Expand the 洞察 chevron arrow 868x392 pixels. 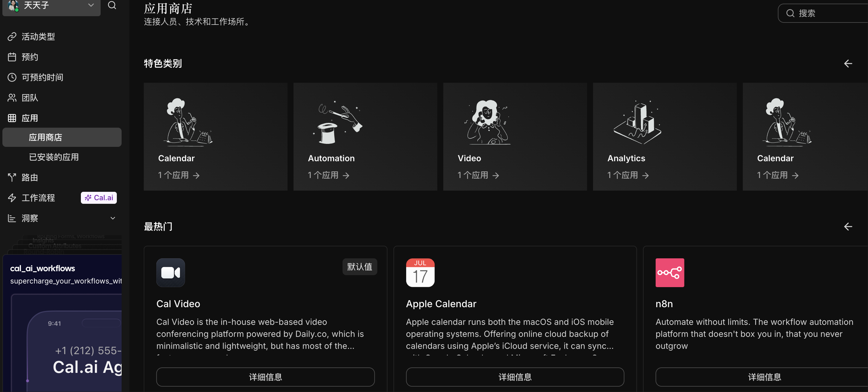(x=113, y=218)
